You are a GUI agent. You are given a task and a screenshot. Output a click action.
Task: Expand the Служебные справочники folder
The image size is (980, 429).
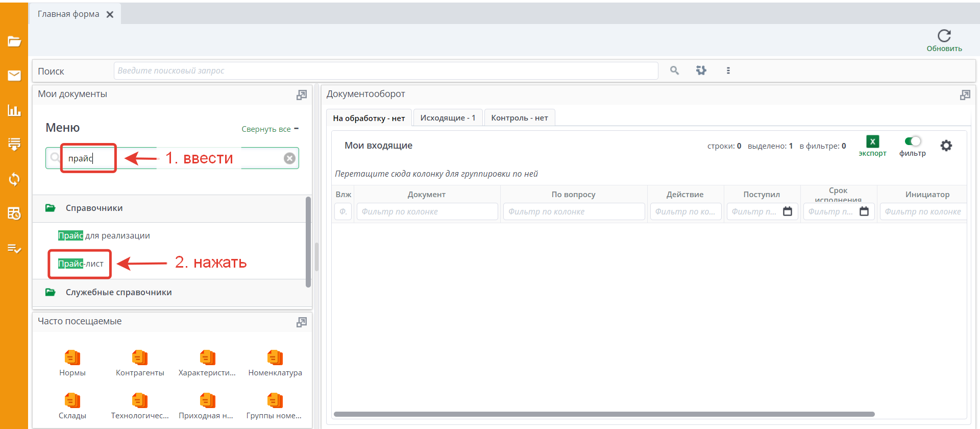click(x=118, y=293)
